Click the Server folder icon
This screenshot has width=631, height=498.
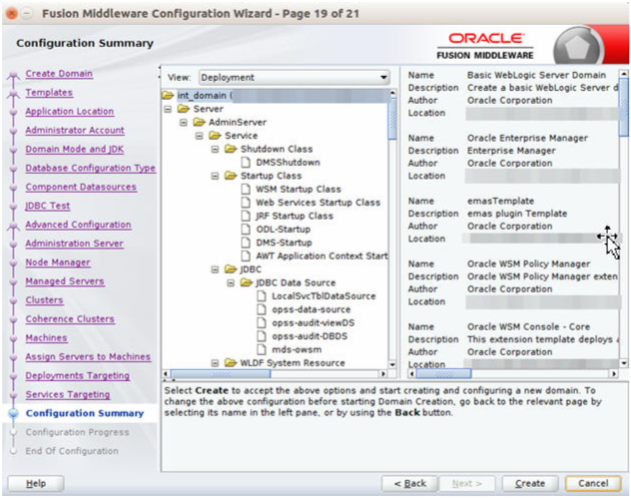click(183, 109)
